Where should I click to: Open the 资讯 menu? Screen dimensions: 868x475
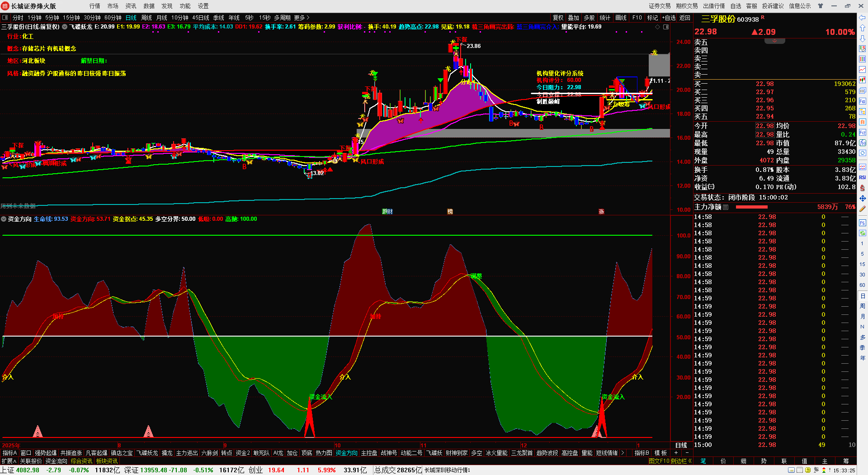(x=131, y=6)
